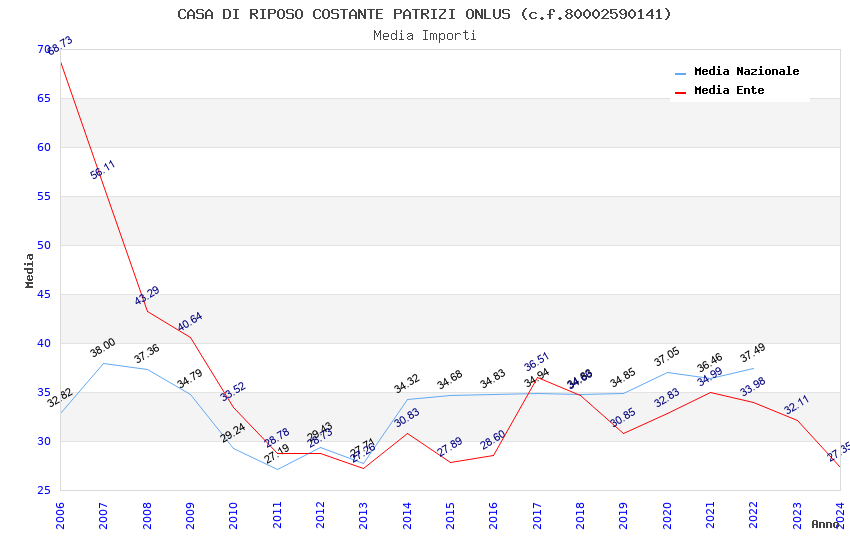Select the 2018 year label

pos(581,515)
